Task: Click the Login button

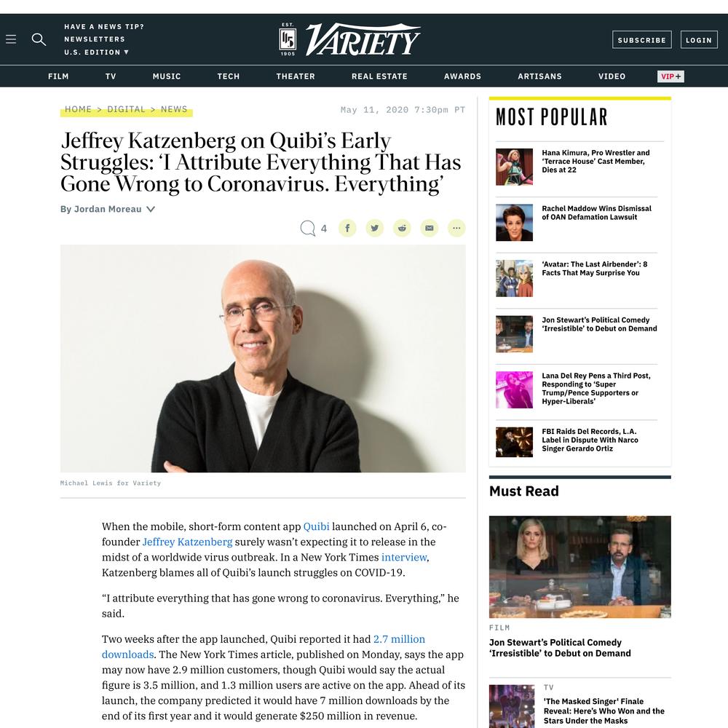Action: pos(699,40)
